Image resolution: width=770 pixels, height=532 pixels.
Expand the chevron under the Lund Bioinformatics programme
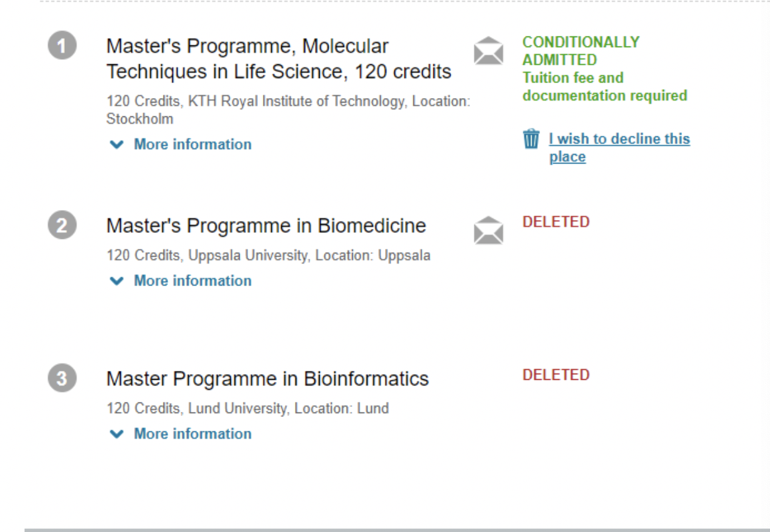click(116, 434)
